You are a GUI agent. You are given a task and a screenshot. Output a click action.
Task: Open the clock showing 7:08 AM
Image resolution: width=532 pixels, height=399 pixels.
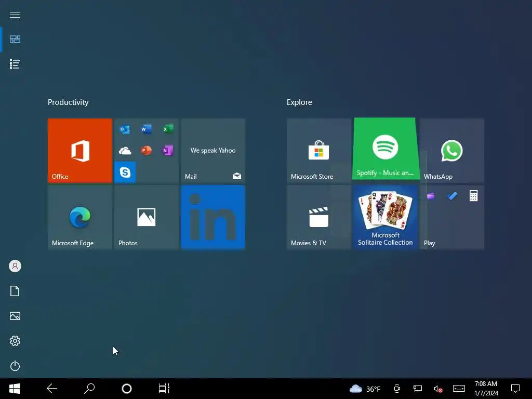point(486,389)
